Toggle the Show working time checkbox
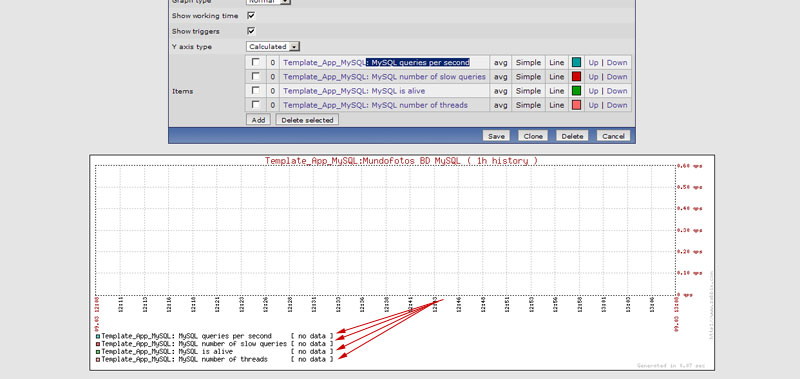Screen dimensions: 800x379 (x=251, y=16)
